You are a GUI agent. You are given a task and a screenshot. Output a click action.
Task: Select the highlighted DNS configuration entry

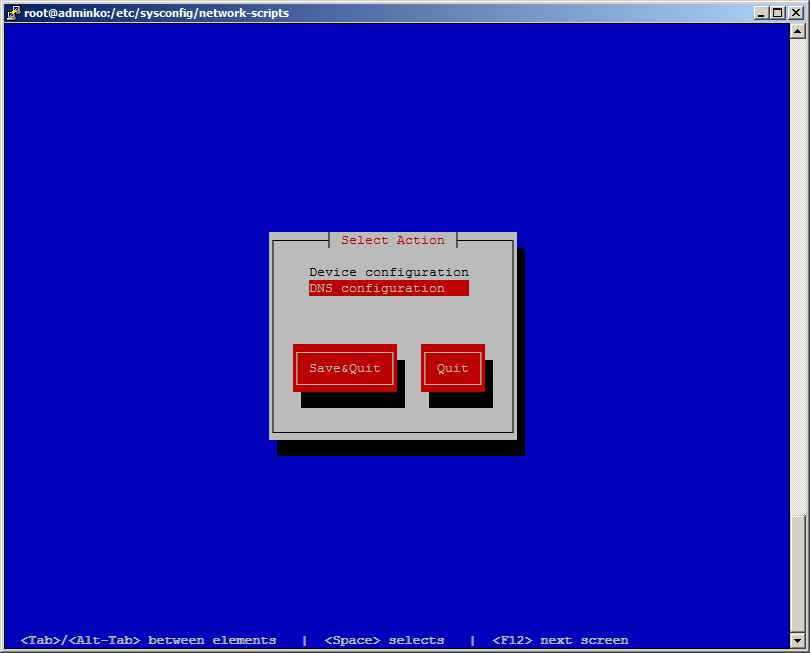coord(389,288)
